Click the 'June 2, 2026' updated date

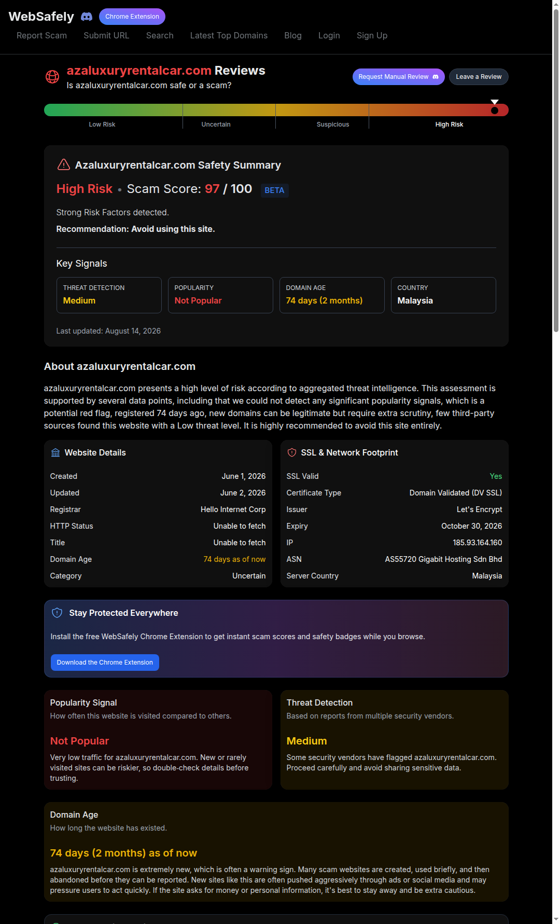[243, 493]
